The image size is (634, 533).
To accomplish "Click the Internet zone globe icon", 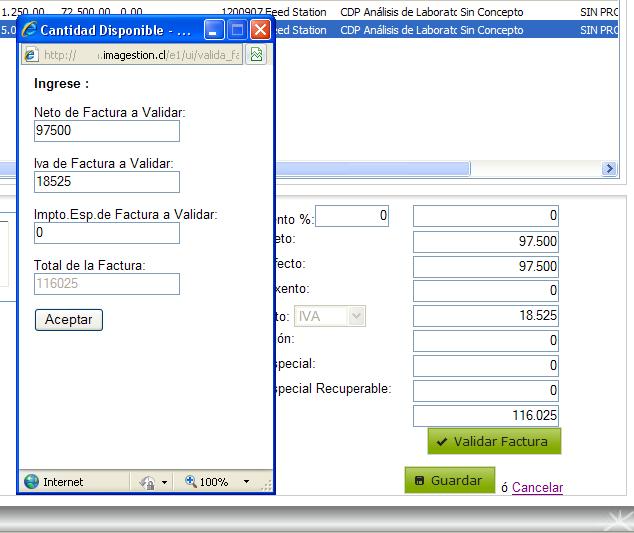I will 31,481.
